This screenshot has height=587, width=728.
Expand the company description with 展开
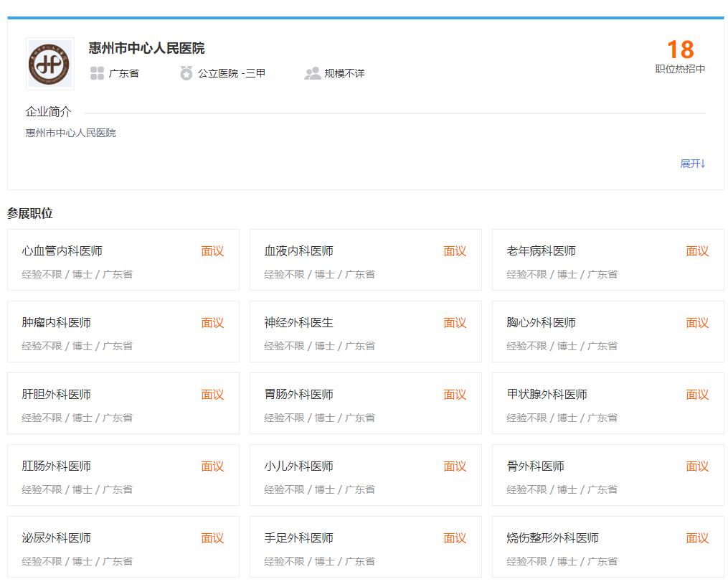coord(691,164)
